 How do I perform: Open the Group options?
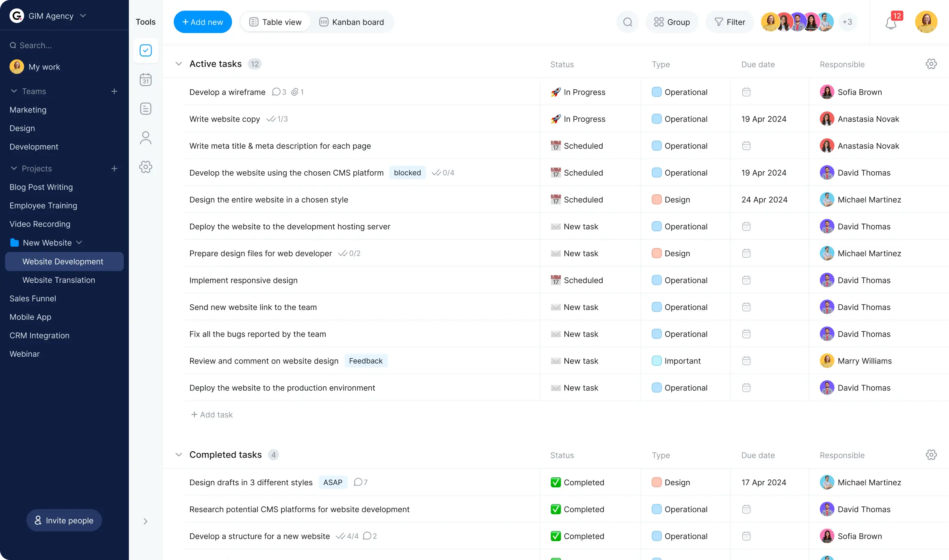pos(672,22)
